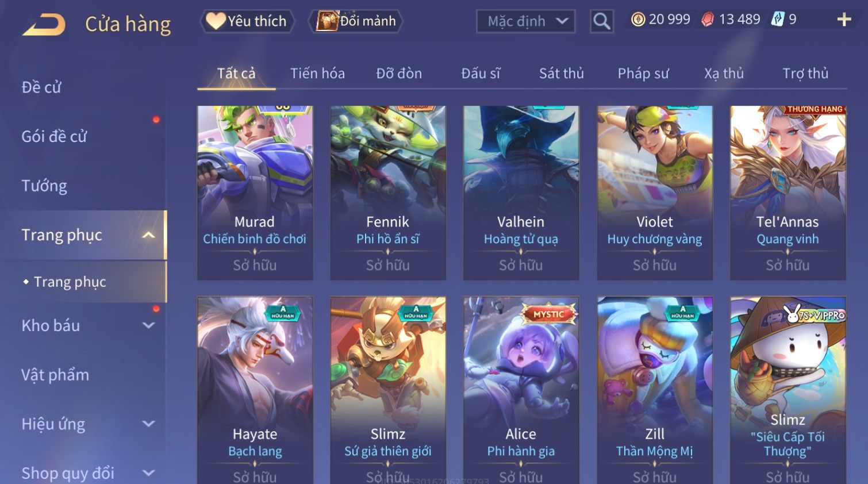This screenshot has height=484, width=868.
Task: Click the heart icon on Yêu thích
Action: click(x=216, y=21)
